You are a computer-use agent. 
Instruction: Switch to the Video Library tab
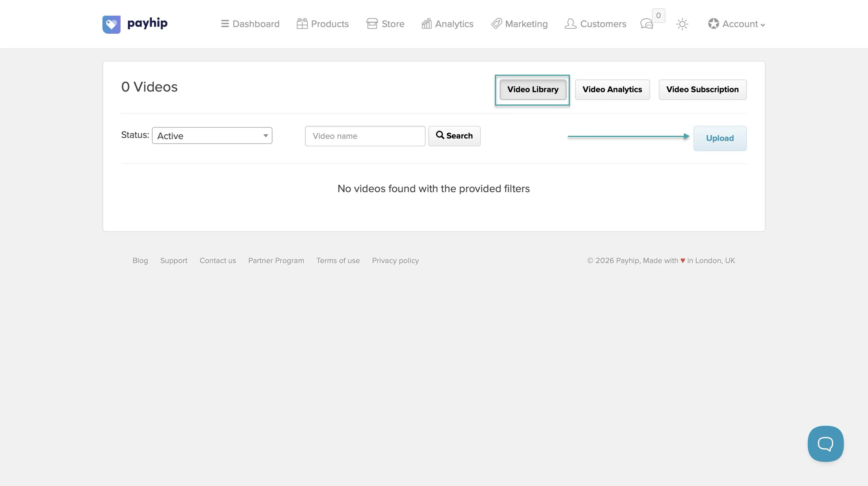(533, 90)
